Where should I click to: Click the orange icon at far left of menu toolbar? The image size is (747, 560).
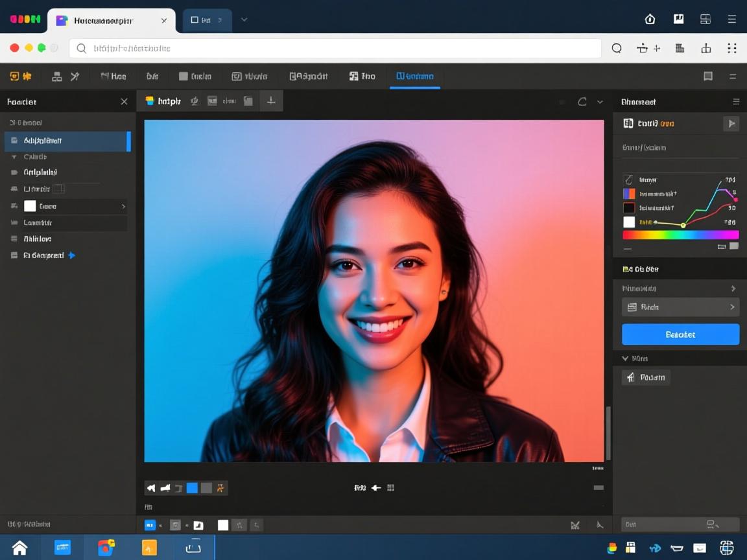14,76
